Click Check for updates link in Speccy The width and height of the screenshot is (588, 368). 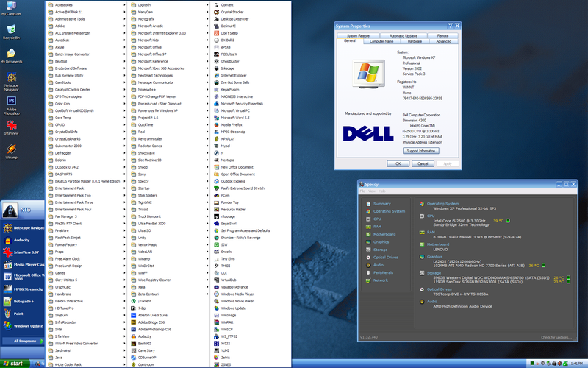556,337
